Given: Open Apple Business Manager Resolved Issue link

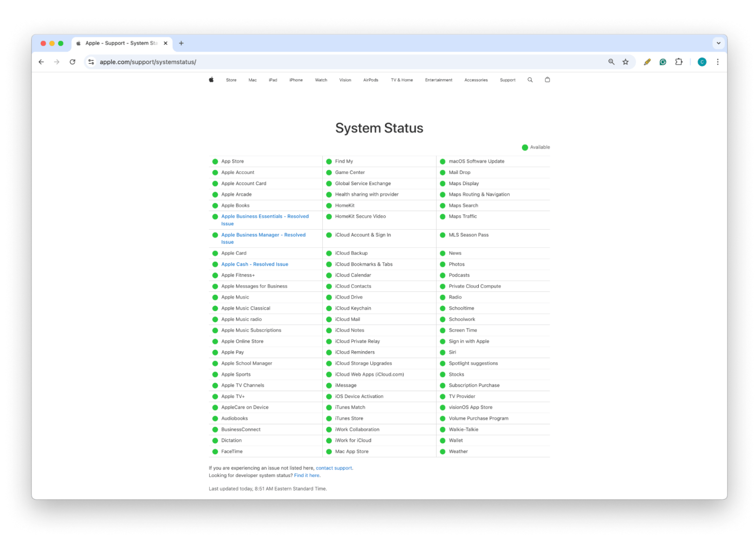Looking at the screenshot, I should 263,239.
